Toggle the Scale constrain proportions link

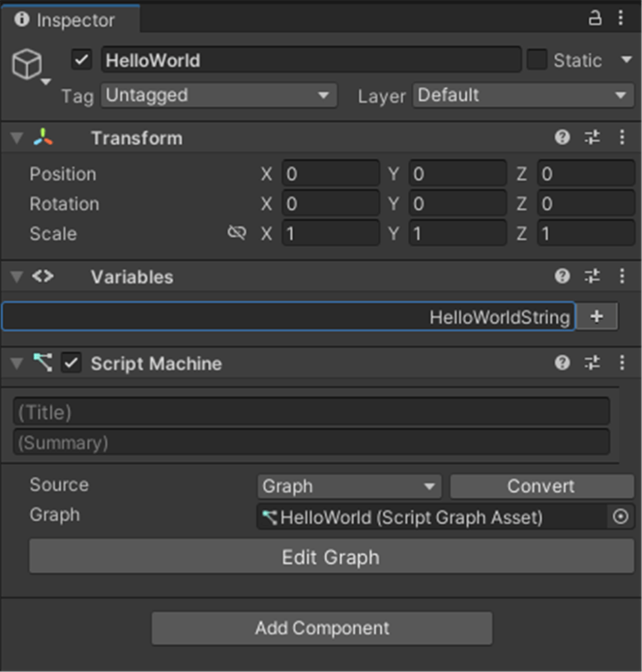click(x=236, y=233)
